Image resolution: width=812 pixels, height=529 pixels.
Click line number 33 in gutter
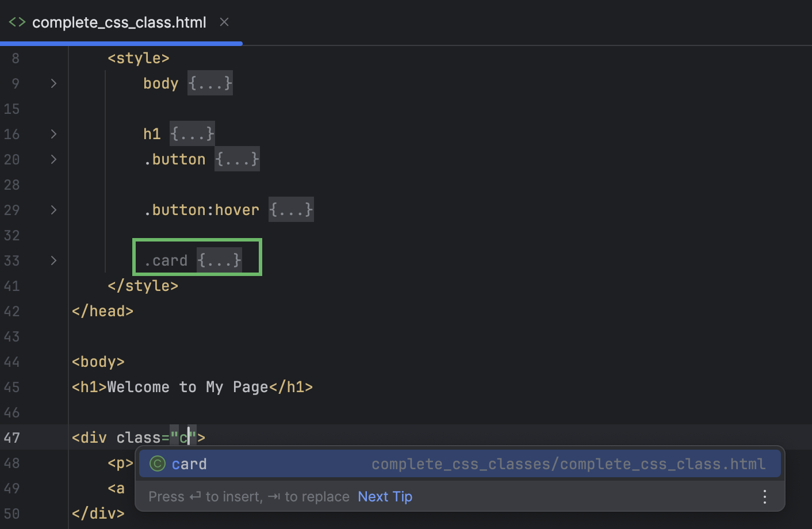point(12,260)
